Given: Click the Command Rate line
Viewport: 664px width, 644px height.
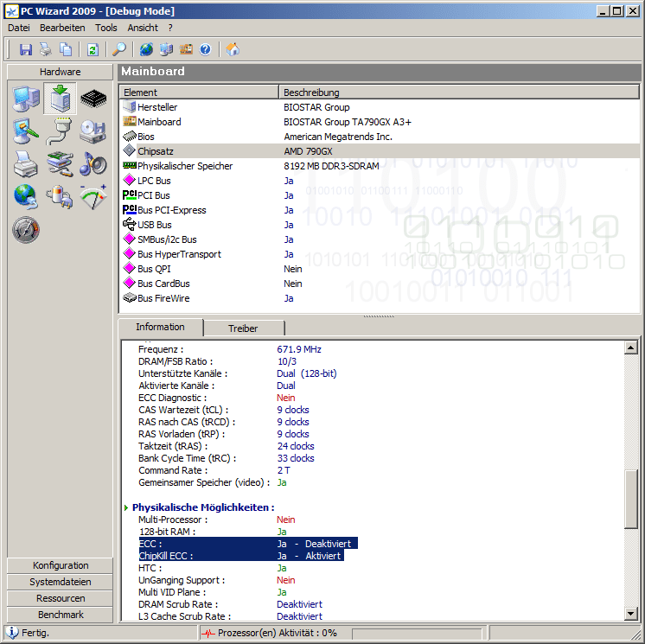Looking at the screenshot, I should (214, 470).
